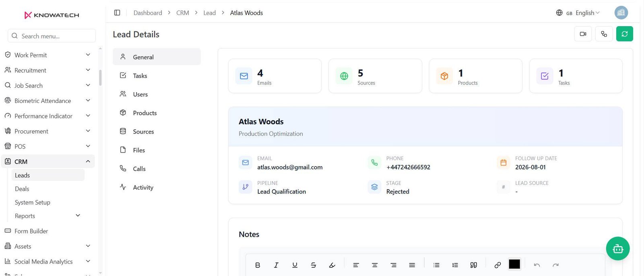The width and height of the screenshot is (644, 276).
Task: Click the Emails envelope stat icon
Action: pyautogui.click(x=244, y=76)
